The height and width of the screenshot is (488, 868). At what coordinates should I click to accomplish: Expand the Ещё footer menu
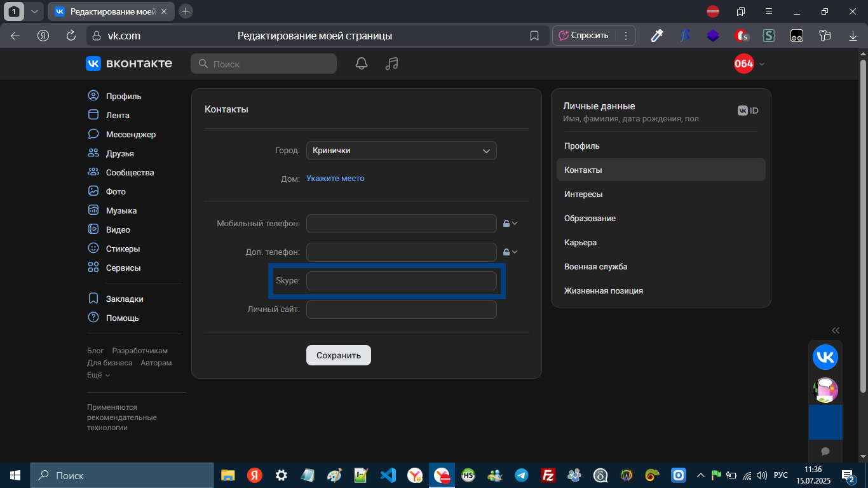(98, 375)
